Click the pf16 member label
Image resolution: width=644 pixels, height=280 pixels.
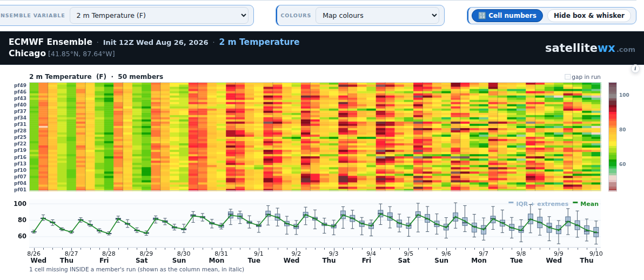tap(21, 157)
